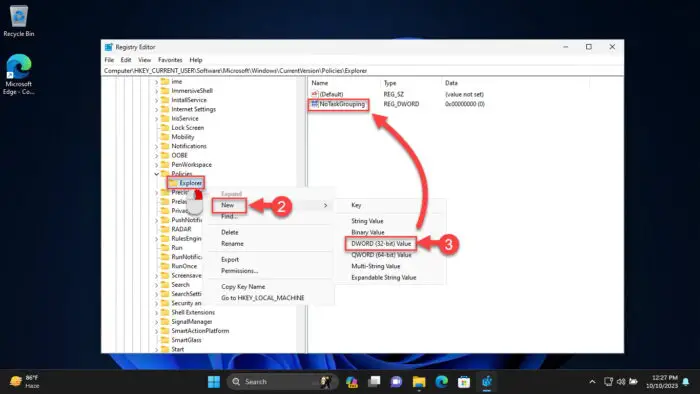Click the notification bell icon

click(x=686, y=382)
